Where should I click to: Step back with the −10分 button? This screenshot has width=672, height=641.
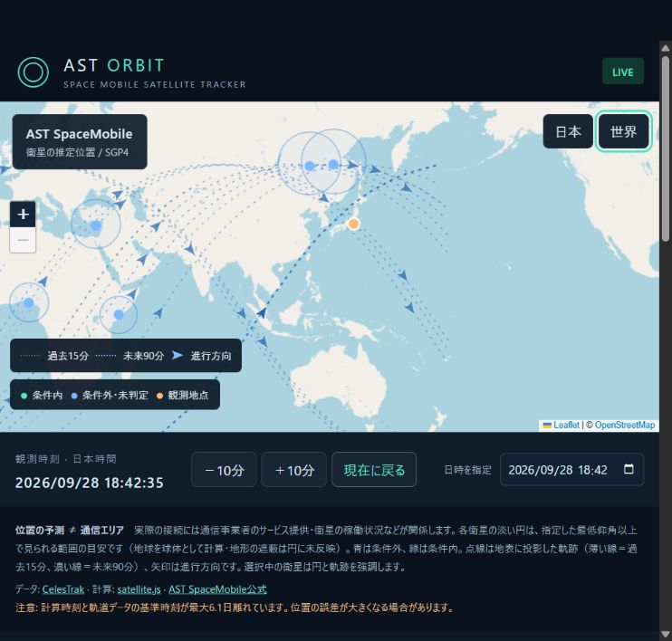(x=224, y=470)
